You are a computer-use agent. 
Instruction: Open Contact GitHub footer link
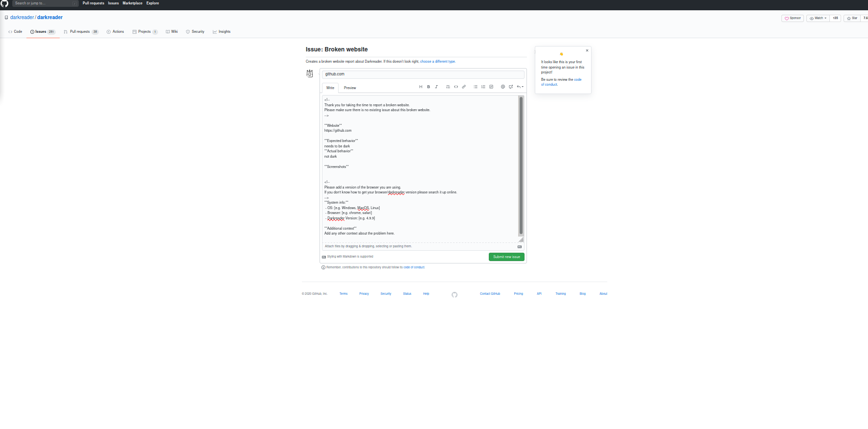(490, 294)
